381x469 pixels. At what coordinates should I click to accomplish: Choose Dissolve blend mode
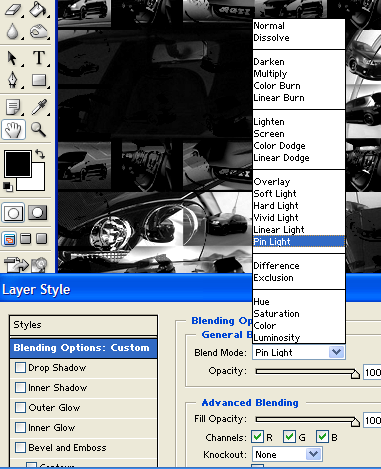pyautogui.click(x=299, y=38)
